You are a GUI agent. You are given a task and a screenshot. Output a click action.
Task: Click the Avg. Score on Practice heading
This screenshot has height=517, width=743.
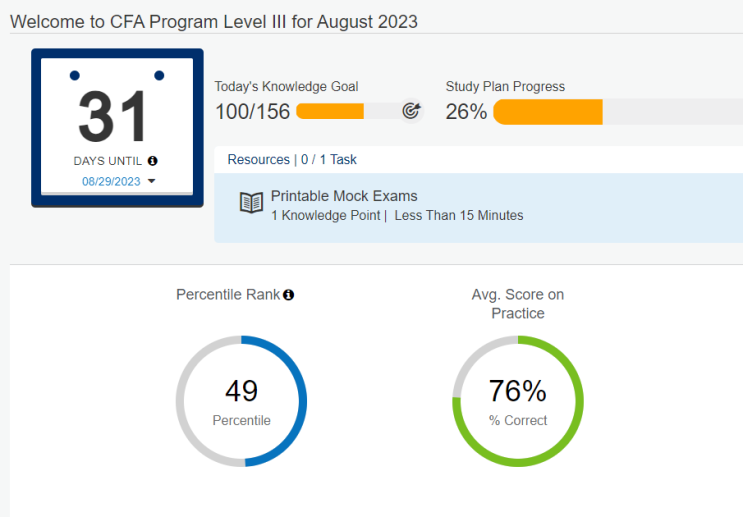pyautogui.click(x=518, y=304)
